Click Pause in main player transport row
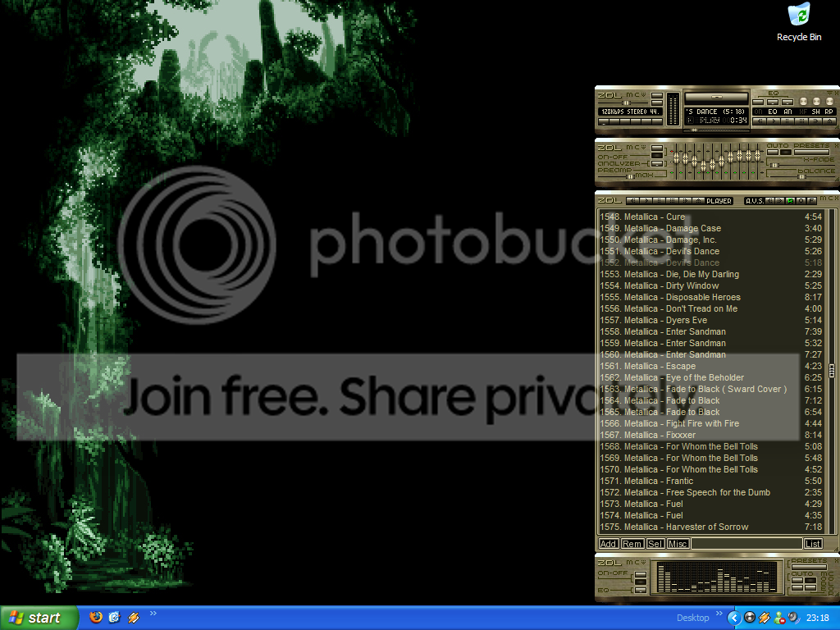 pyautogui.click(x=787, y=121)
